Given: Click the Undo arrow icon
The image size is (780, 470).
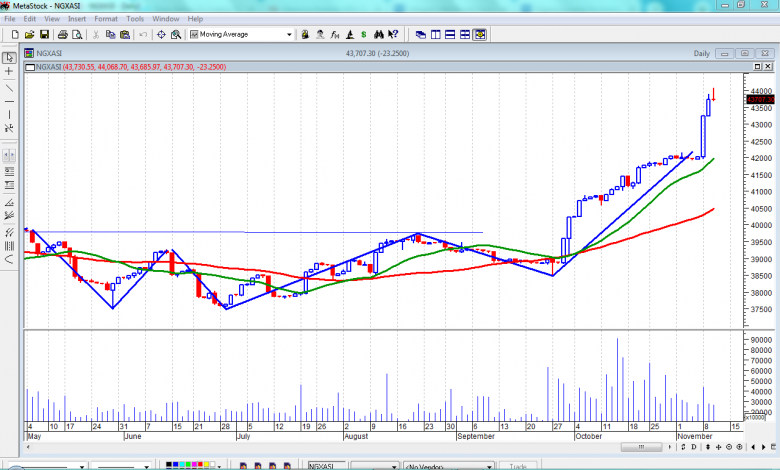Looking at the screenshot, I should (143, 34).
